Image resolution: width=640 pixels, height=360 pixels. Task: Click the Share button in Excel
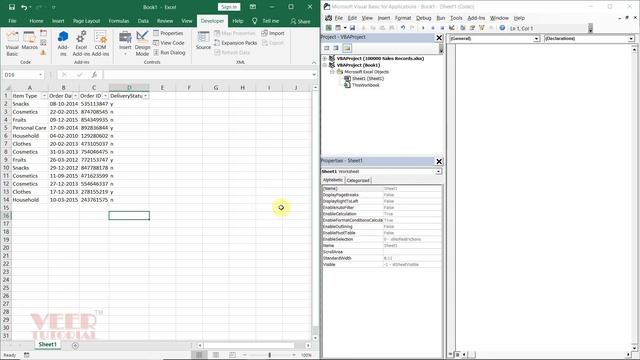pyautogui.click(x=300, y=21)
